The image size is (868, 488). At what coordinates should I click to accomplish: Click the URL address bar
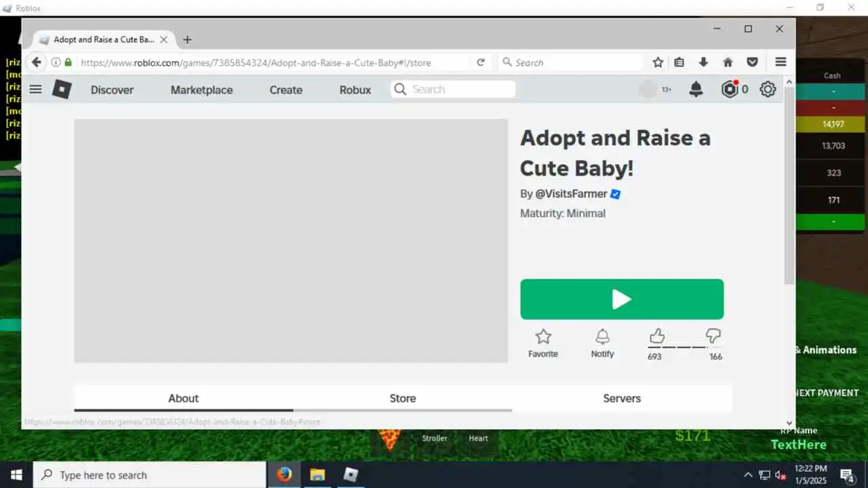tap(256, 62)
